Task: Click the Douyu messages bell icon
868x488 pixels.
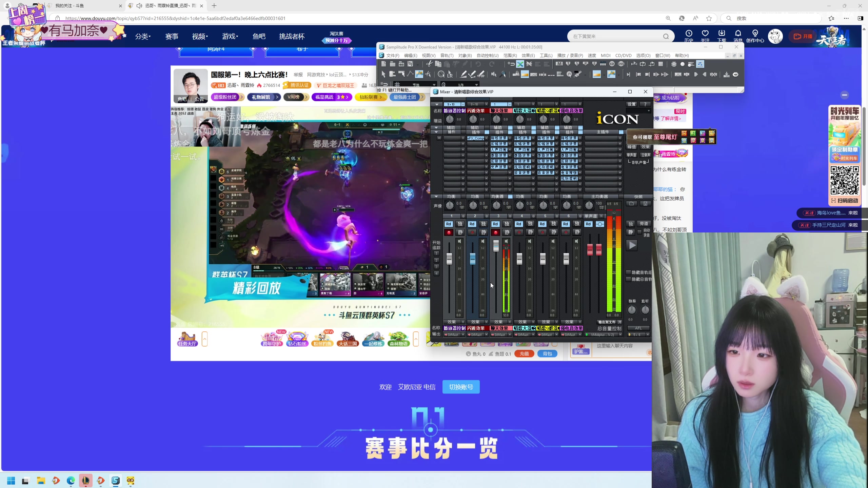Action: (738, 33)
